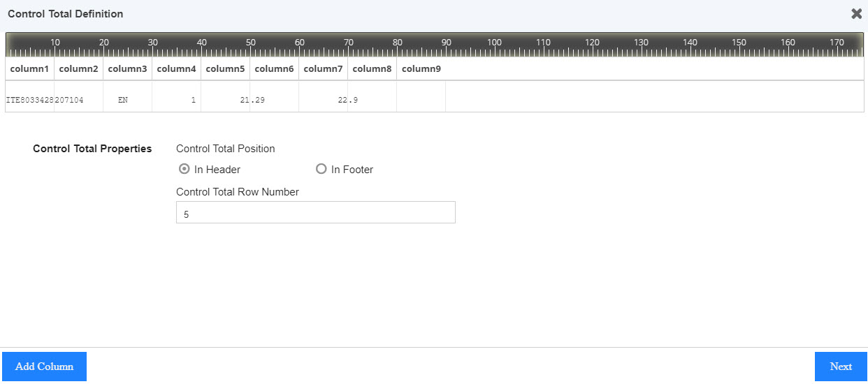Image resolution: width=868 pixels, height=384 pixels.
Task: Select the In Footer radio button
Action: click(x=321, y=169)
